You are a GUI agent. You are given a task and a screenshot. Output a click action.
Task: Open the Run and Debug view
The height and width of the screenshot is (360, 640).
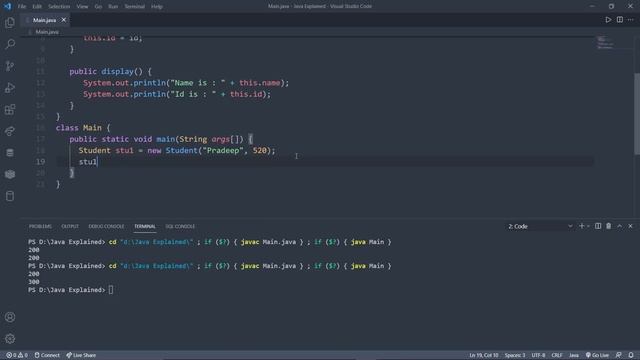pos(10,87)
